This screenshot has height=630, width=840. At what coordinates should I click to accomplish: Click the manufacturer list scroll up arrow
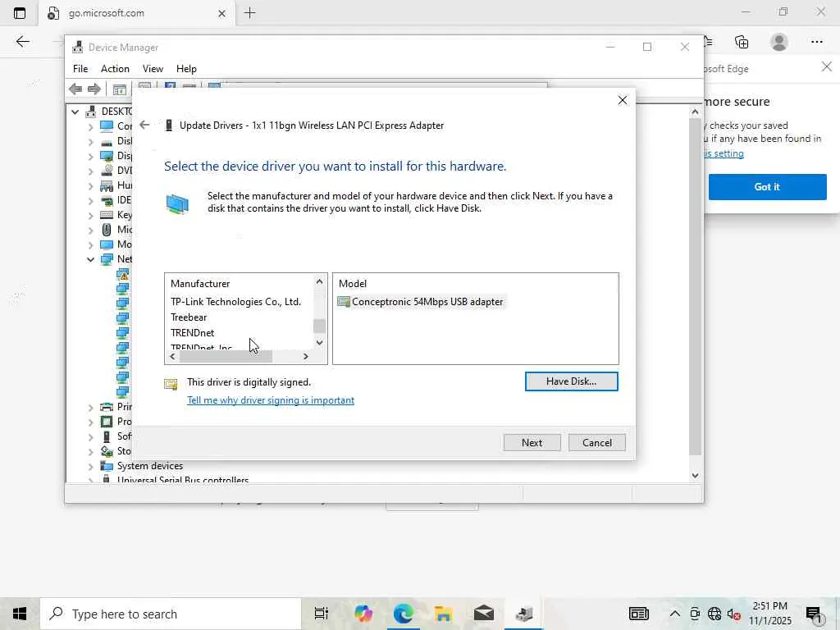(320, 281)
